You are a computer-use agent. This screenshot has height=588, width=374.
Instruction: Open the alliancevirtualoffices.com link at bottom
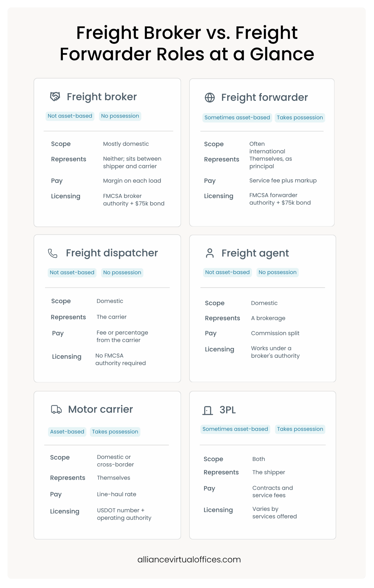point(189,560)
